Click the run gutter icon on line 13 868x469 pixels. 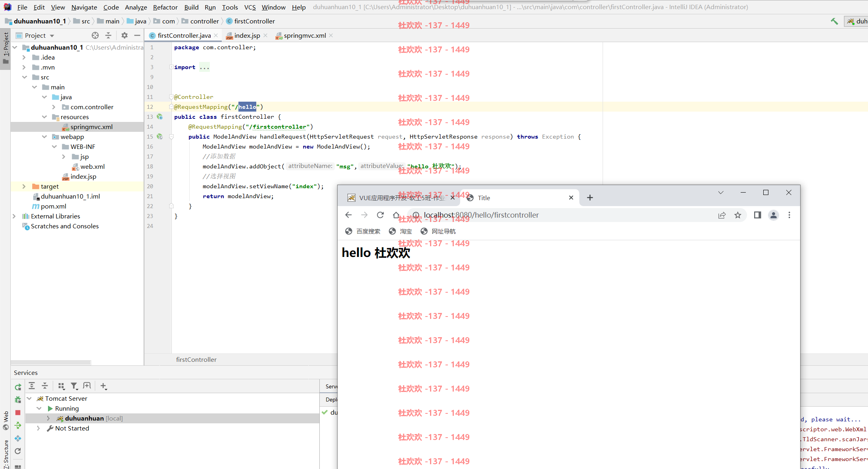click(159, 117)
